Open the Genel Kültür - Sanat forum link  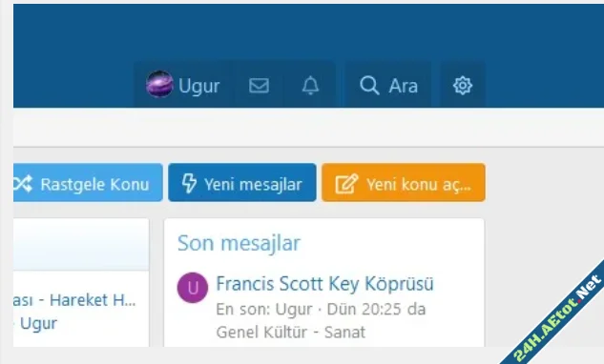290,332
